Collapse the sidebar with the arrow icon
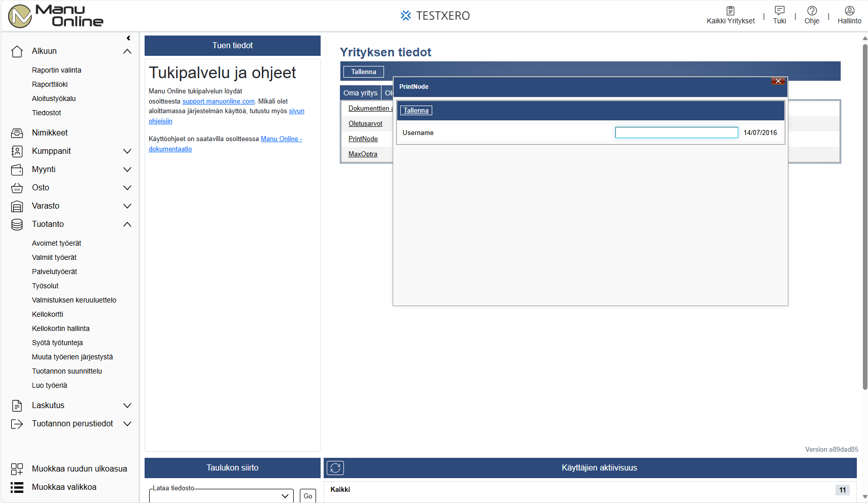Viewport: 868px width, 503px height. (128, 38)
